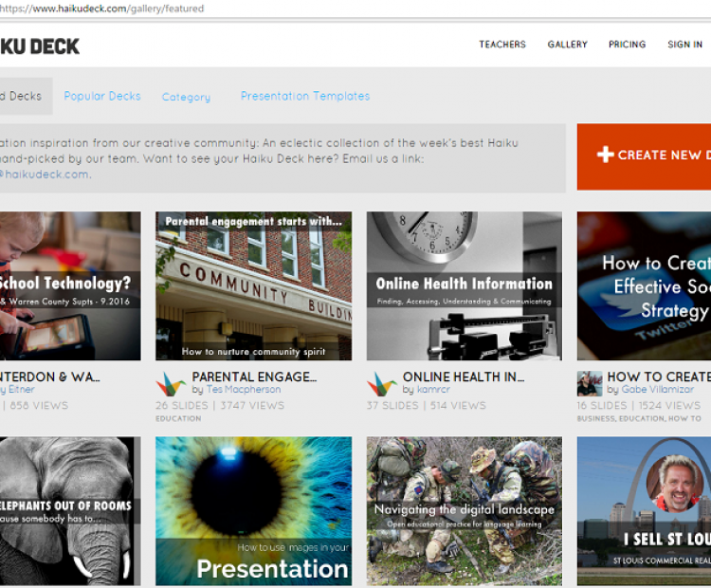
Task: Click the plus icon on Create New button
Action: pos(605,155)
